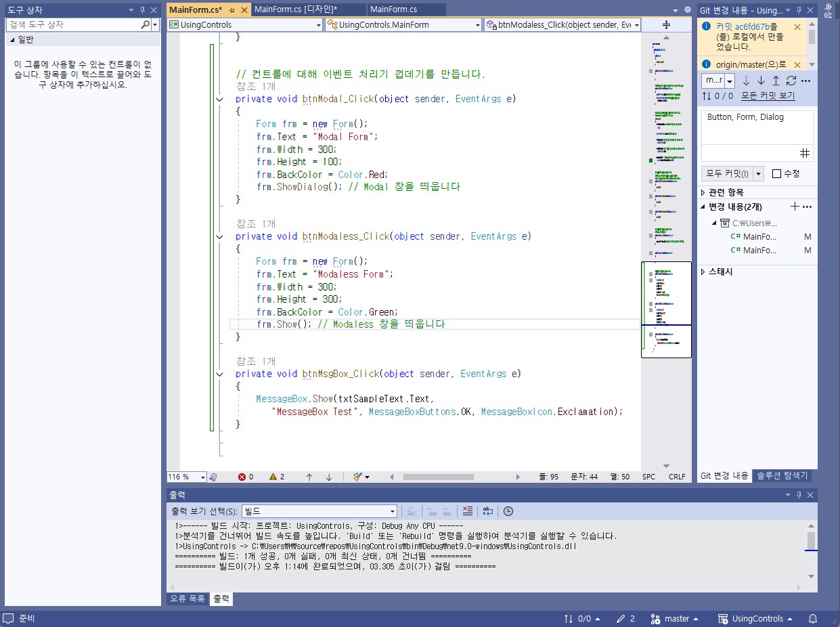The image size is (840, 627).
Task: Click toolbox search magnifier icon
Action: pyautogui.click(x=146, y=24)
